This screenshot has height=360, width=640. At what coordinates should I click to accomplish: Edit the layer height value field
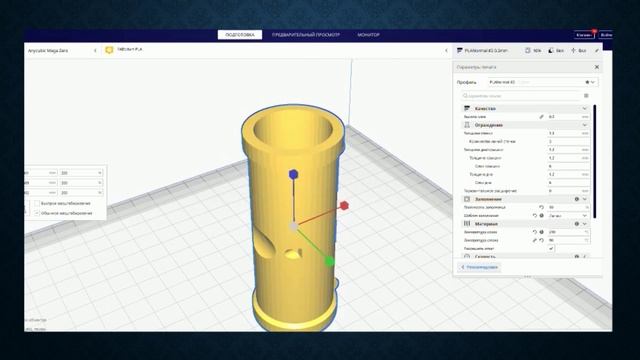(x=568, y=117)
